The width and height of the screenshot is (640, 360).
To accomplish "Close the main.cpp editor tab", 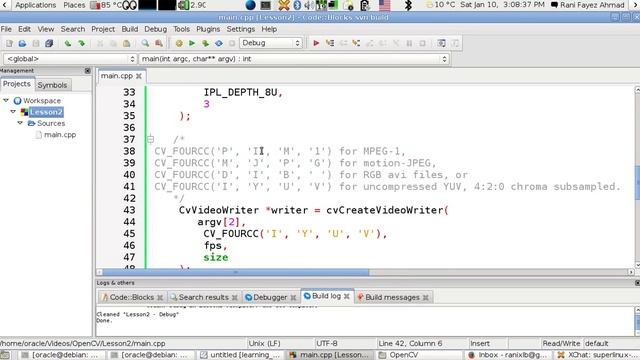I will 139,76.
